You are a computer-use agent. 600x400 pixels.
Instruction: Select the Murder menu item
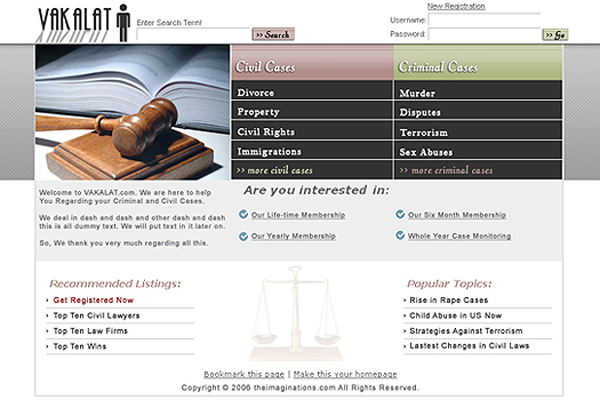[478, 90]
